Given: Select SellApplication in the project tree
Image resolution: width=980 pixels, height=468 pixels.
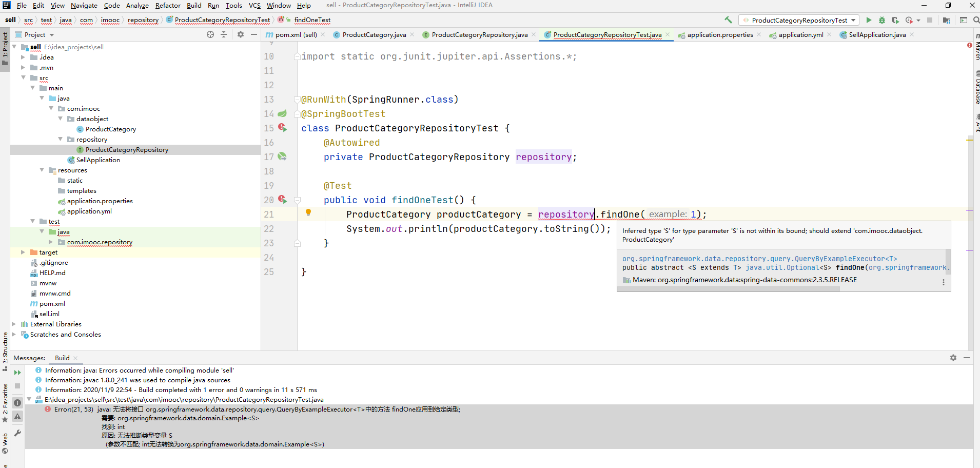Looking at the screenshot, I should tap(98, 160).
